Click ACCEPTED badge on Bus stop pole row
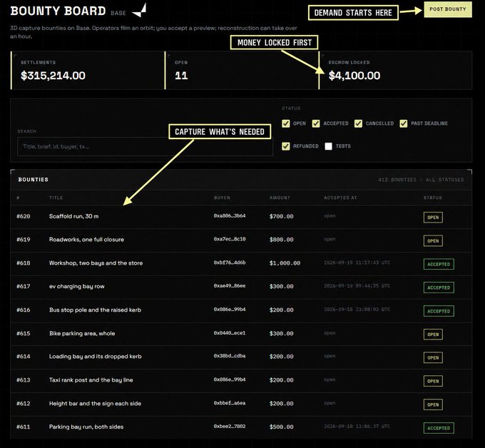 (439, 311)
